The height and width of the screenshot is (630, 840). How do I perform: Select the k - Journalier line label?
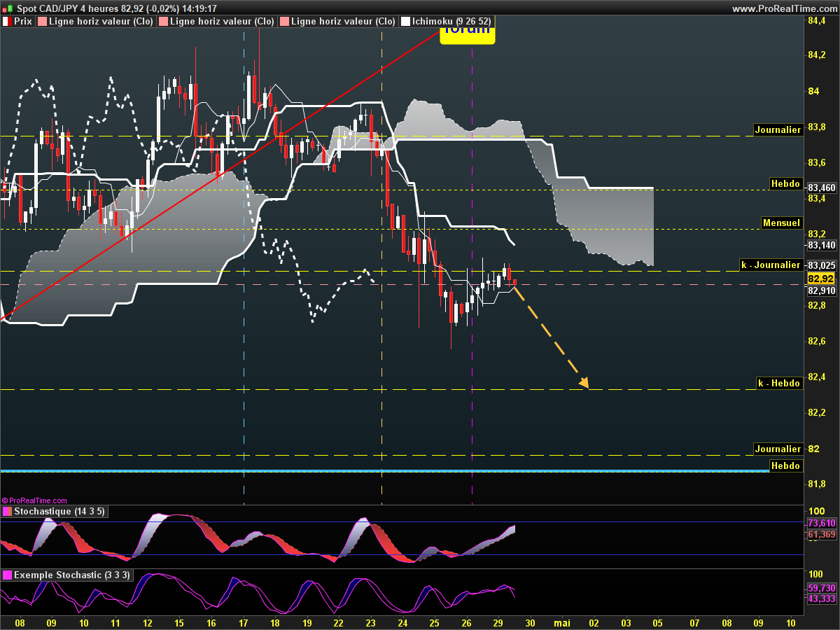click(771, 265)
